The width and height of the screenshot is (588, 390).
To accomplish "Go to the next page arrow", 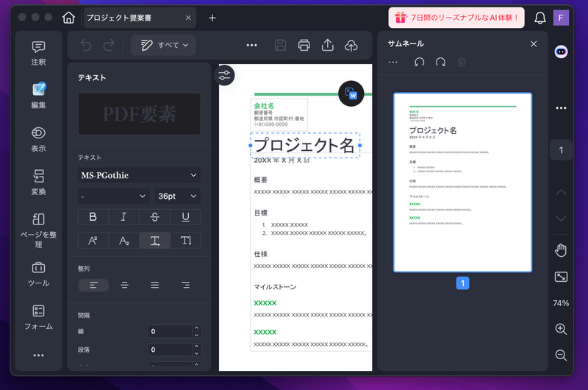I will coord(561,219).
